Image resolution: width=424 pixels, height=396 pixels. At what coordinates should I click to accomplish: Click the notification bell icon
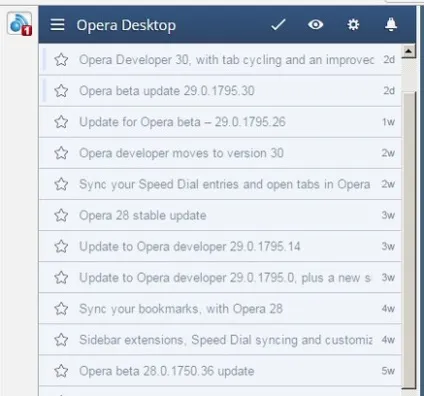pyautogui.click(x=391, y=25)
